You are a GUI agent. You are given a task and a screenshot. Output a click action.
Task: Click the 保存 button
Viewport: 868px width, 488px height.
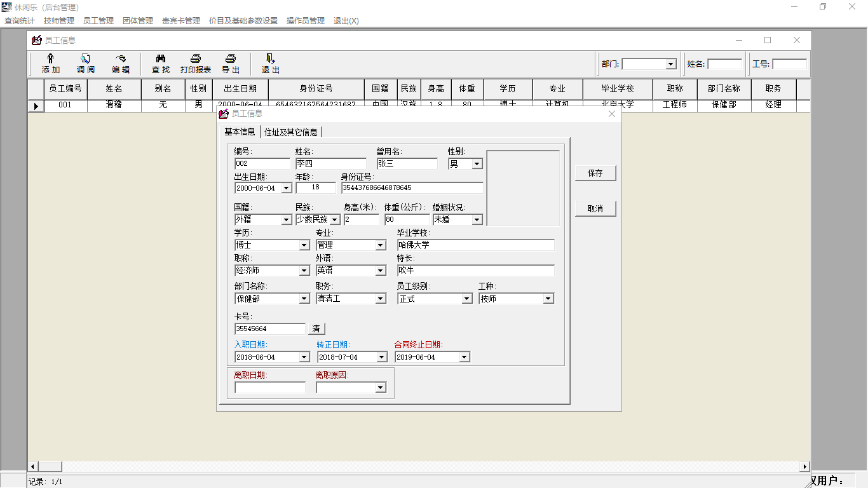coord(595,173)
